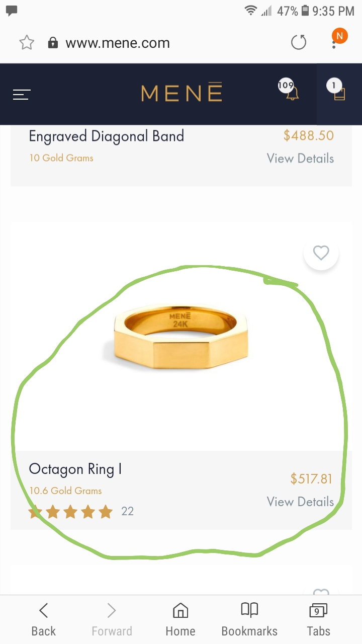Screen dimensions: 362x644
Task: Reload the page with refresh icon
Action: [299, 43]
